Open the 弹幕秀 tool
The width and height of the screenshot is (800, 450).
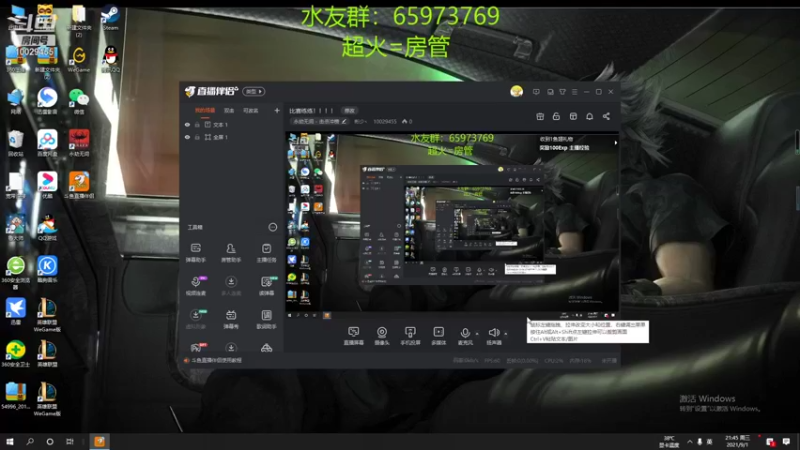[x=231, y=319]
